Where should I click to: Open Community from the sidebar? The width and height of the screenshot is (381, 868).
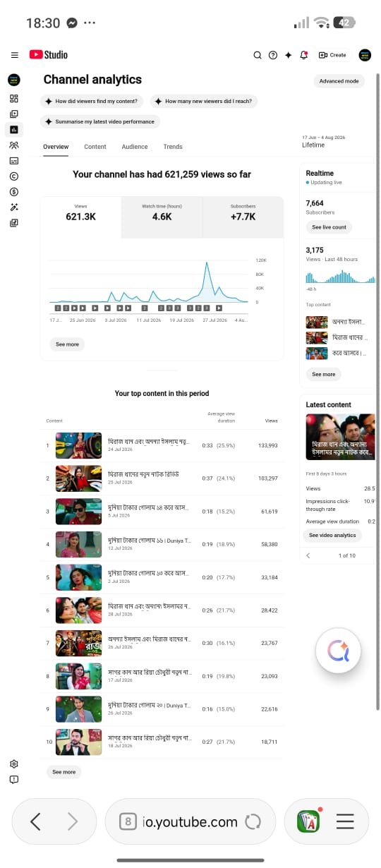coord(13,145)
